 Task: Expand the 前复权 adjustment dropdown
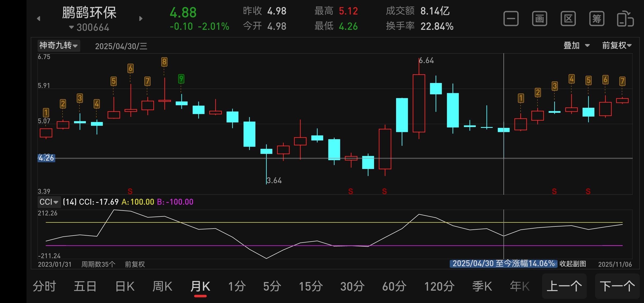(x=616, y=45)
